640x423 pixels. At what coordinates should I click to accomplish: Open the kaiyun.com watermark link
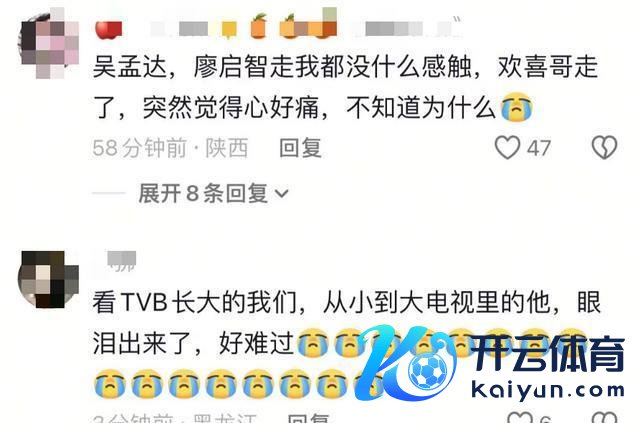548,389
